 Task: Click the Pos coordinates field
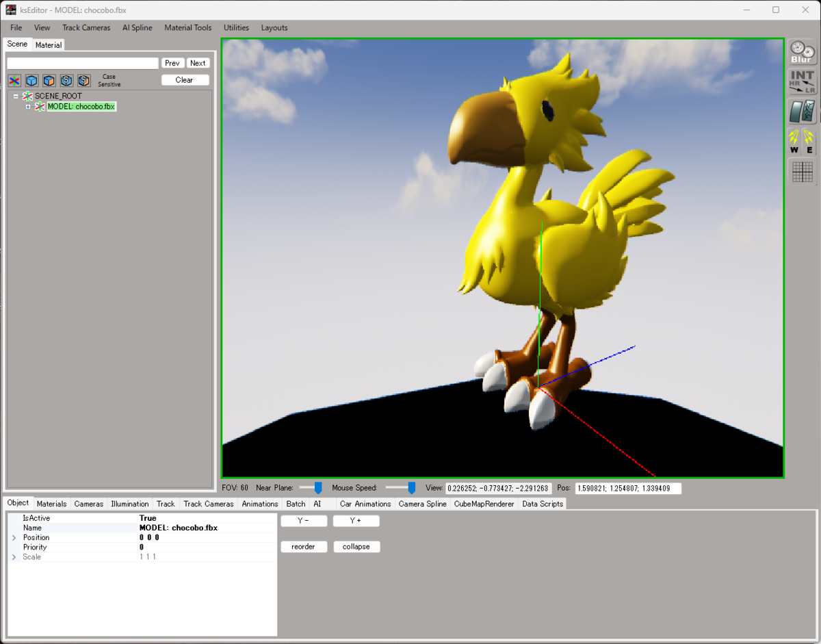coord(628,489)
